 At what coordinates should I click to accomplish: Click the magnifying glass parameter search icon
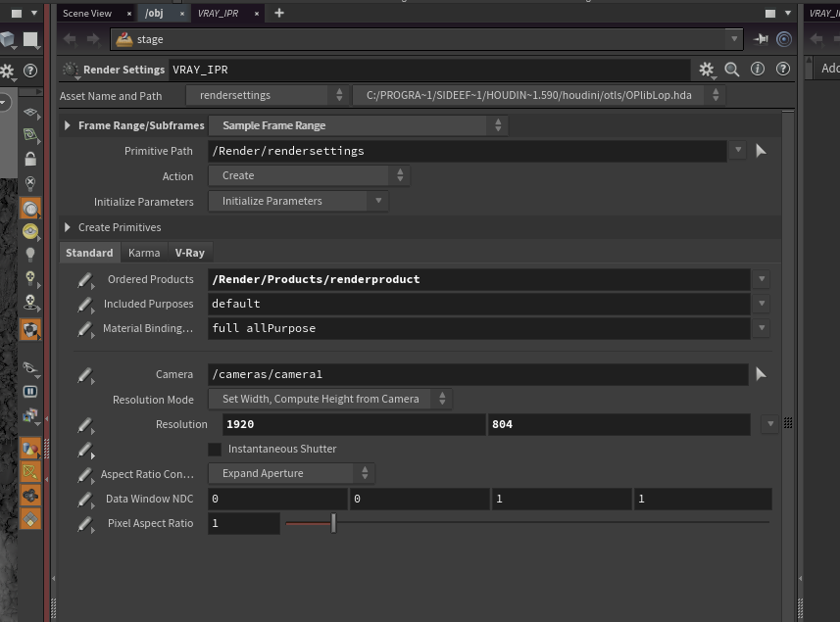(x=732, y=69)
